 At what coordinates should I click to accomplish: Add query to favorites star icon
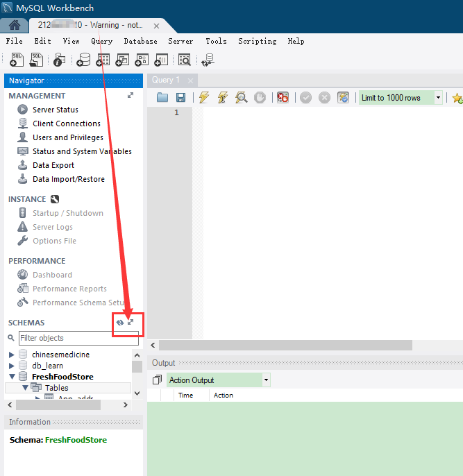click(x=457, y=98)
